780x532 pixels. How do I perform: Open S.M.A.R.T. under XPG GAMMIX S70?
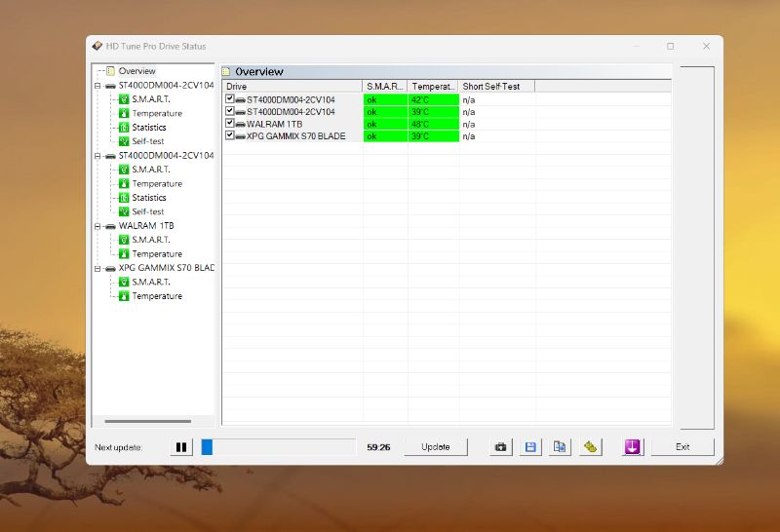(x=151, y=282)
